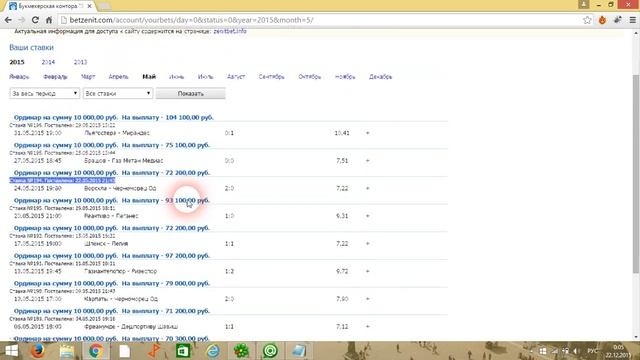Screen dimensions: 640x360
Task: Select year 2014
Action: click(x=48, y=62)
